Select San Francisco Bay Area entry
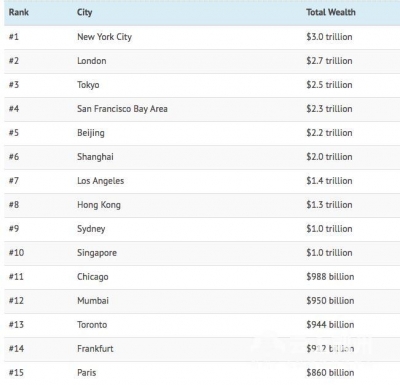 [x=122, y=109]
